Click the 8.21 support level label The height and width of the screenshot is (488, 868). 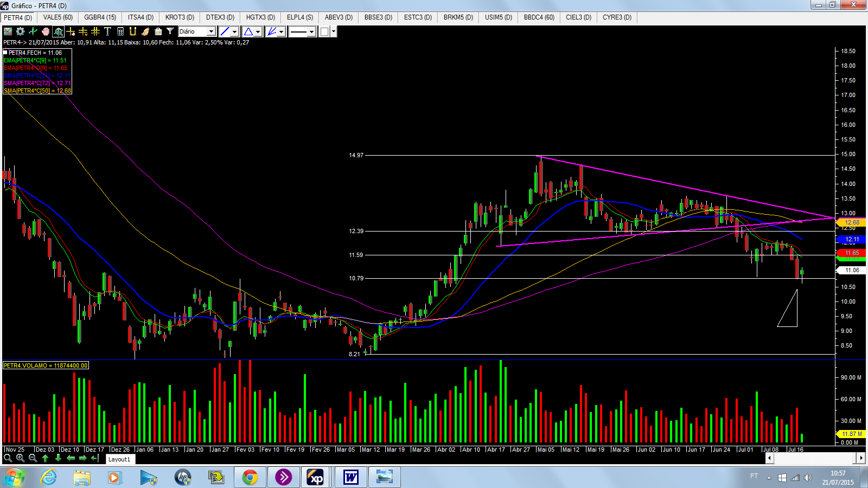tap(354, 354)
